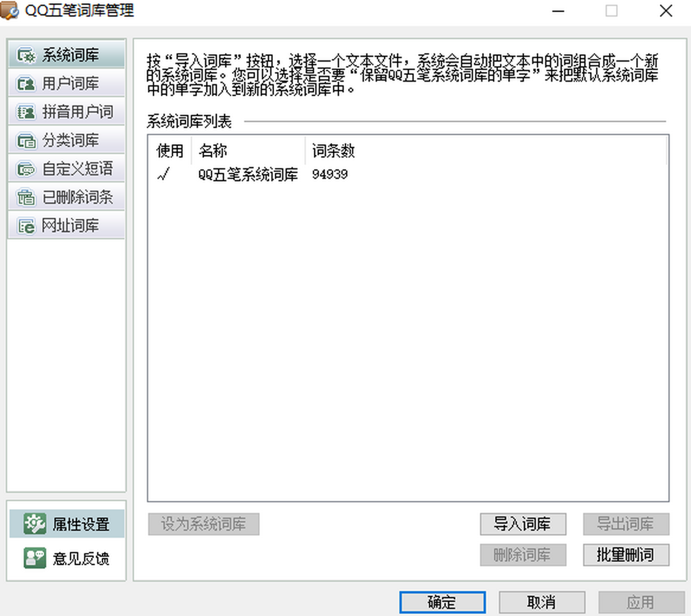This screenshot has width=691, height=616.
Task: Click the 系统词库 sidebar icon
Action: coord(26,55)
